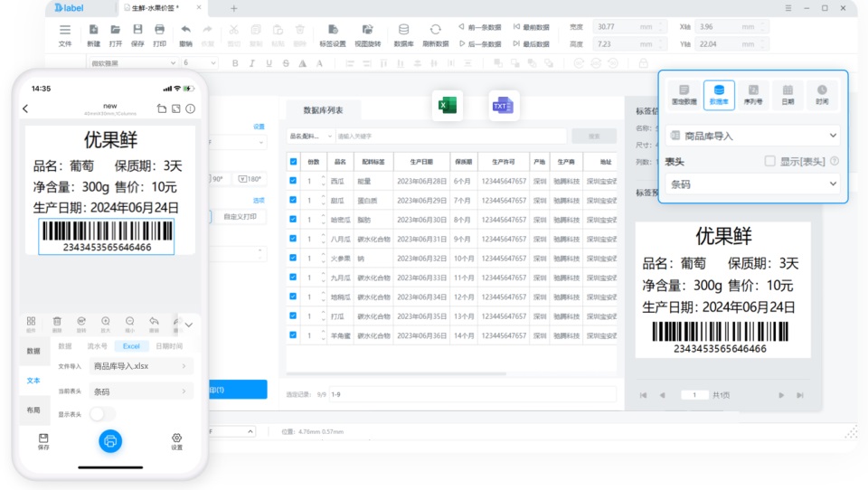Select the 序列号 serial number data type
This screenshot has height=490, width=868.
pos(753,95)
